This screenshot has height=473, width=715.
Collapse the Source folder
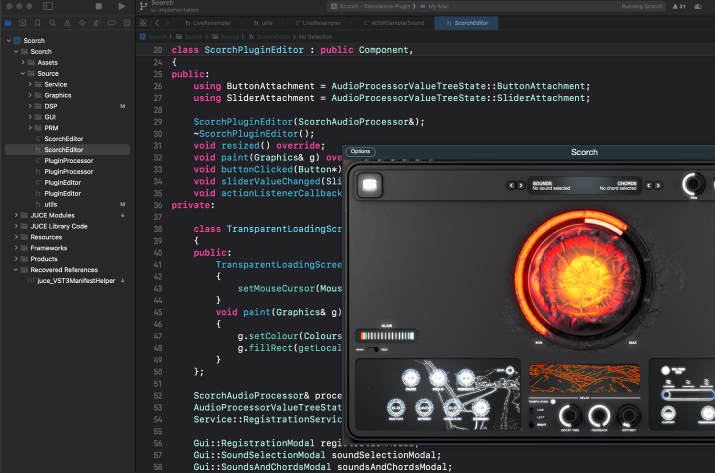pos(24,73)
